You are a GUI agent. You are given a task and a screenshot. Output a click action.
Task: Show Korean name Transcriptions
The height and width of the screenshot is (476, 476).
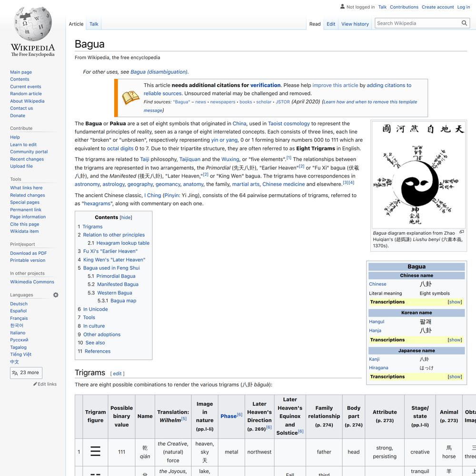pyautogui.click(x=455, y=340)
